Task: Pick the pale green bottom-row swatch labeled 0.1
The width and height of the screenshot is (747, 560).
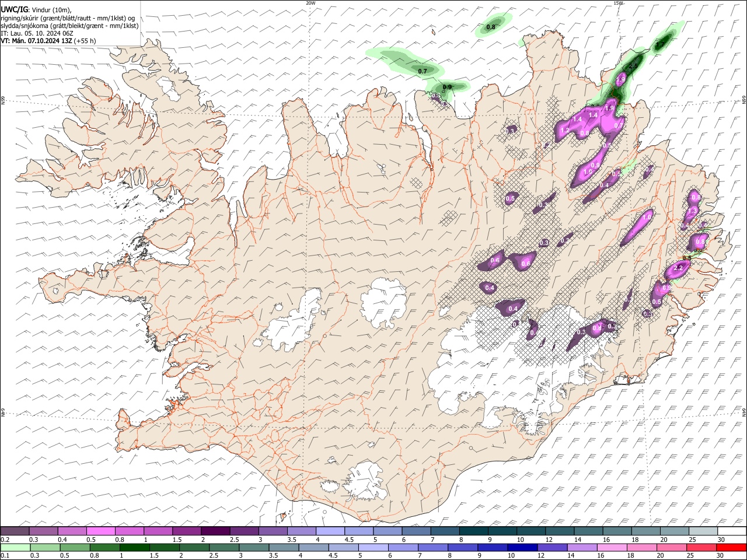Action: click(x=15, y=547)
